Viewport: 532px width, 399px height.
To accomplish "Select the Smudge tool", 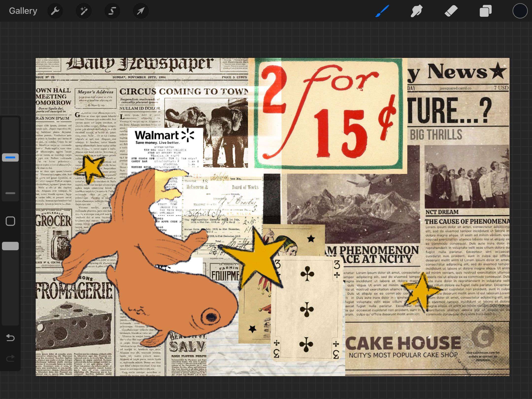I will [416, 11].
